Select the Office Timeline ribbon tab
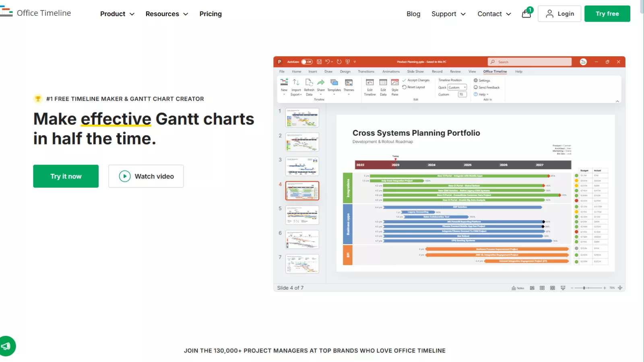This screenshot has height=362, width=644. point(495,72)
